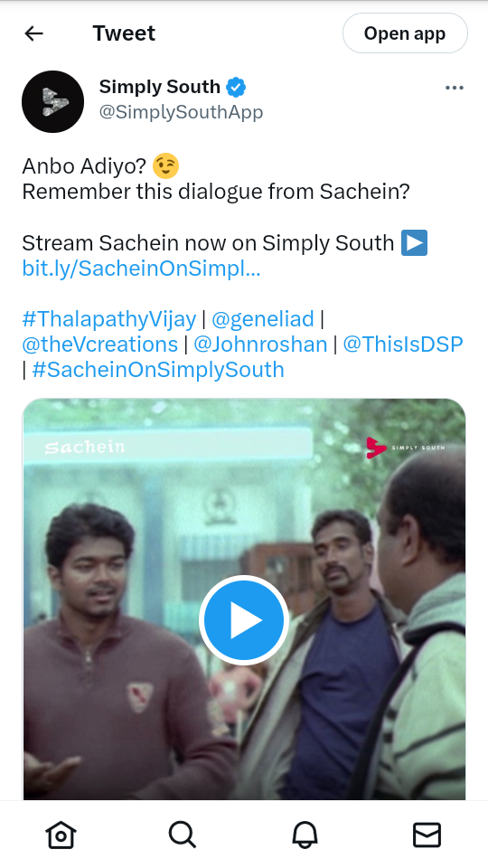Click the blue verified badge

236,87
